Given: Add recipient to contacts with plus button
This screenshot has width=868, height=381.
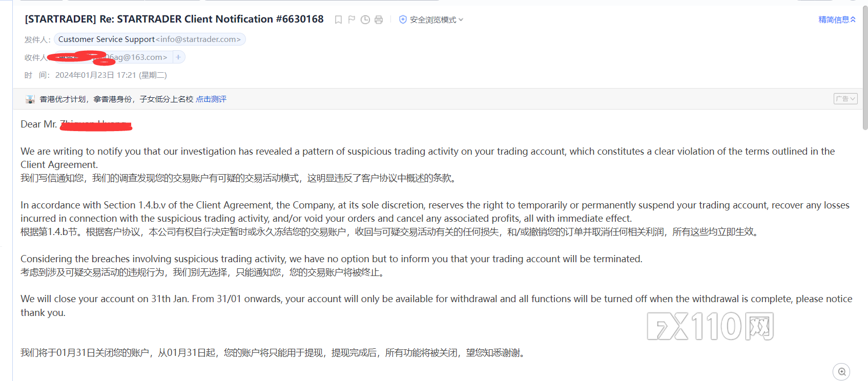Looking at the screenshot, I should pos(178,57).
